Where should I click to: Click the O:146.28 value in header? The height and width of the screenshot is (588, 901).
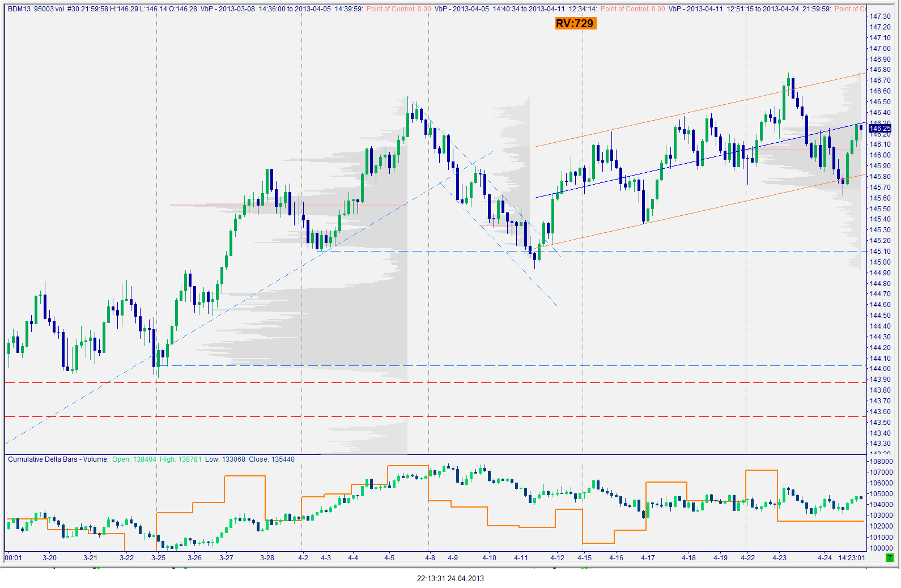coord(183,9)
